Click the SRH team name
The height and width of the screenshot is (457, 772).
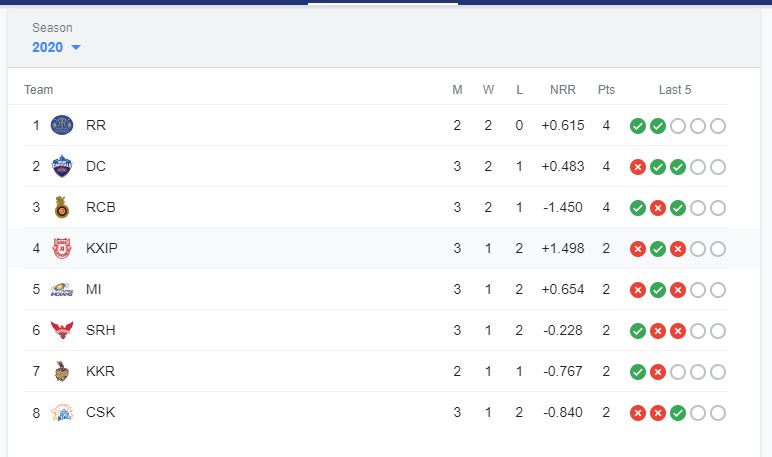[100, 331]
